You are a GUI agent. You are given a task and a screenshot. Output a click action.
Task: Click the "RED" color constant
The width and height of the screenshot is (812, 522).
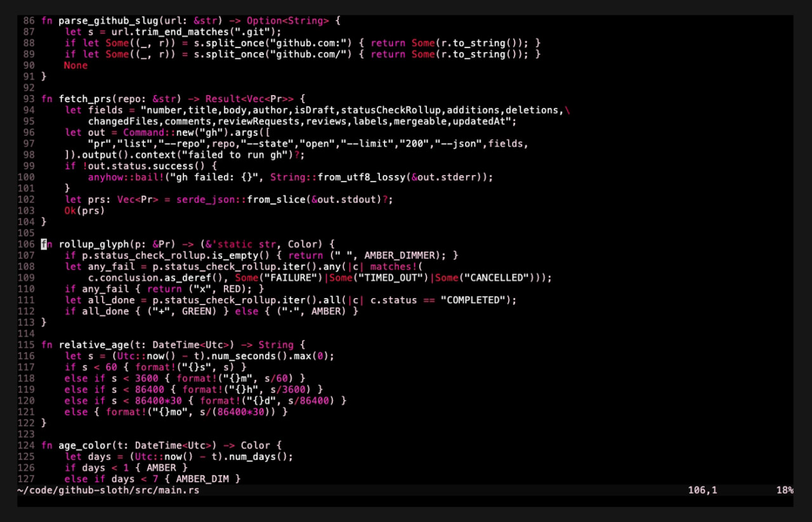231,289
